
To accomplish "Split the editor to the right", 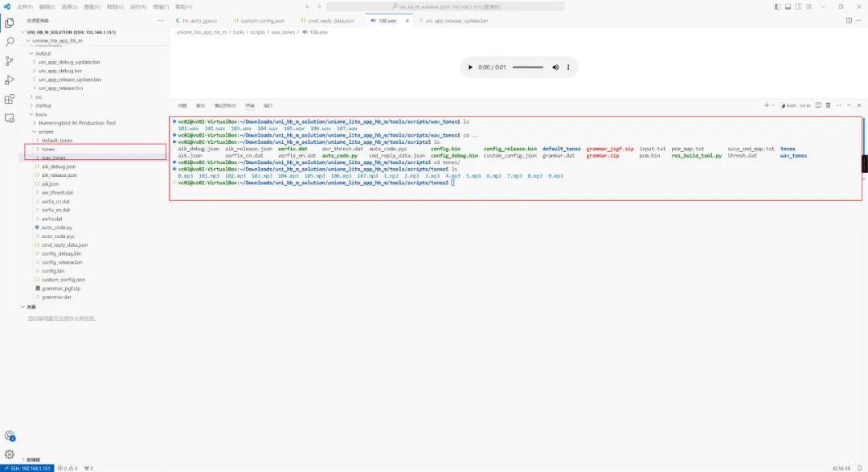I will pos(849,20).
